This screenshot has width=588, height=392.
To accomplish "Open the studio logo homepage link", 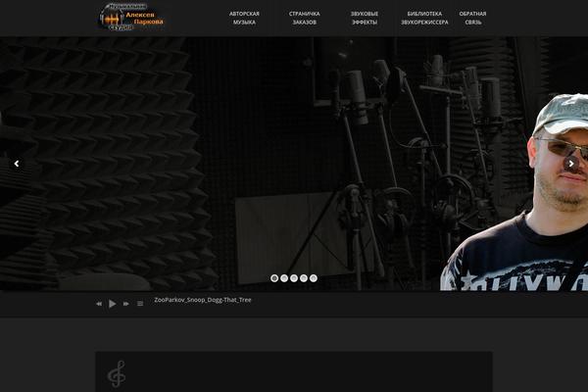I will [x=131, y=18].
